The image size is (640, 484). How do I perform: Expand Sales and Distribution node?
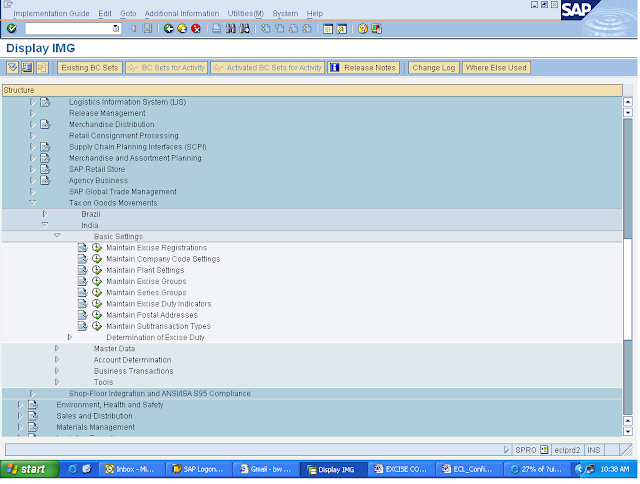(x=20, y=416)
